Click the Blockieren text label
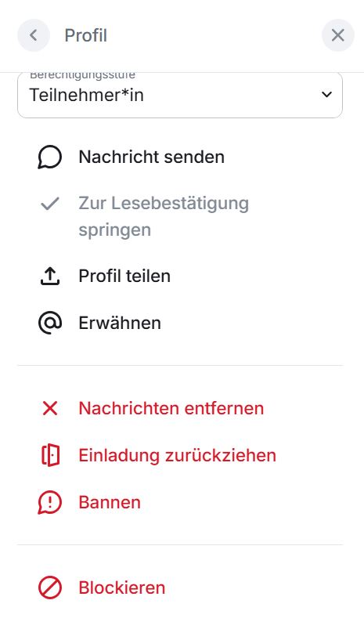364x629 pixels. (122, 587)
